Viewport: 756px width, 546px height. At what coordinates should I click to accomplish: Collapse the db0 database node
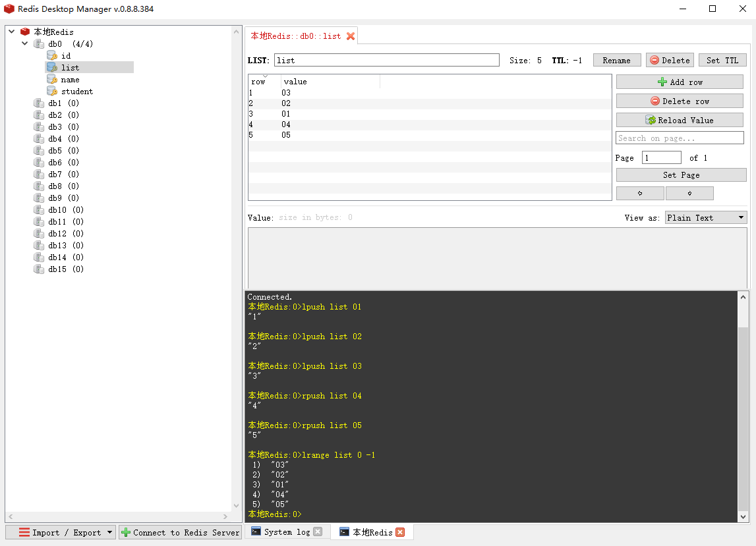24,43
